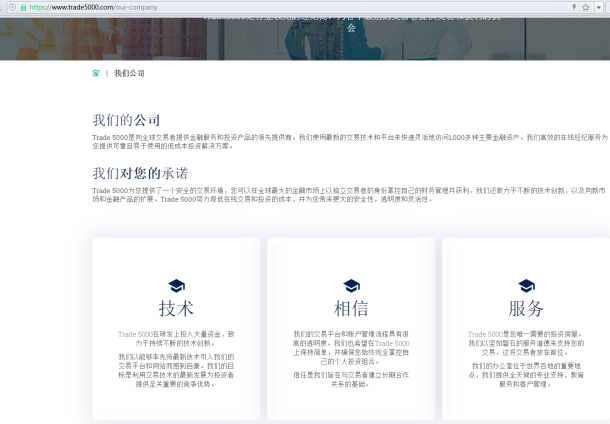610x424 pixels.
Task: Click graduation cap icon above 服务
Action: click(526, 286)
